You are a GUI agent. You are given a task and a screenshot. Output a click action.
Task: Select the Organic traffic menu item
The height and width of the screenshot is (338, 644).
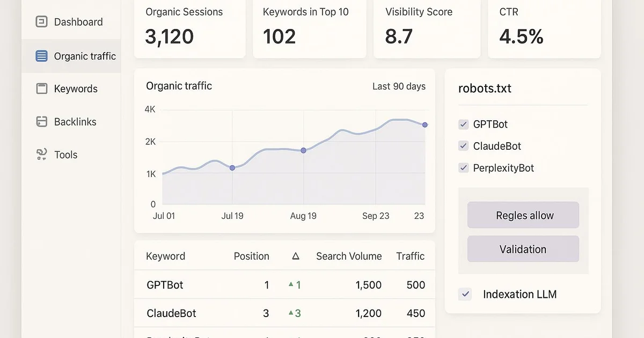71,56
